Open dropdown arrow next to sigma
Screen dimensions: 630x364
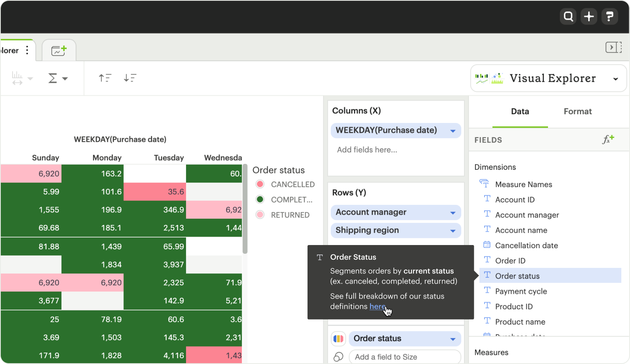point(65,79)
